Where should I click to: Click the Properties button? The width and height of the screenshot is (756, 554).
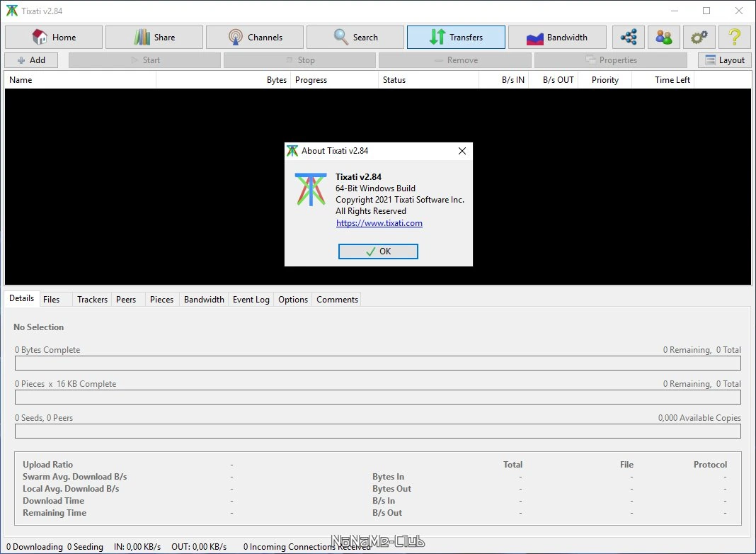(x=611, y=60)
